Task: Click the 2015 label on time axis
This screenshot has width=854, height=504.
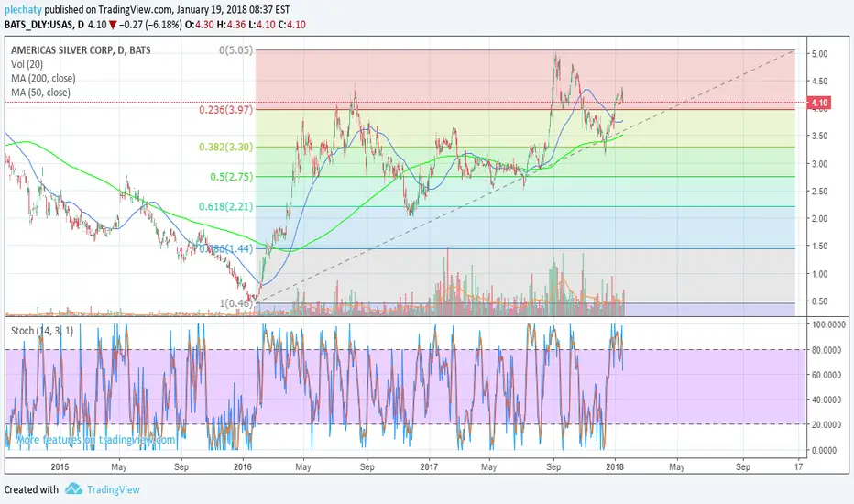Action: [60, 467]
